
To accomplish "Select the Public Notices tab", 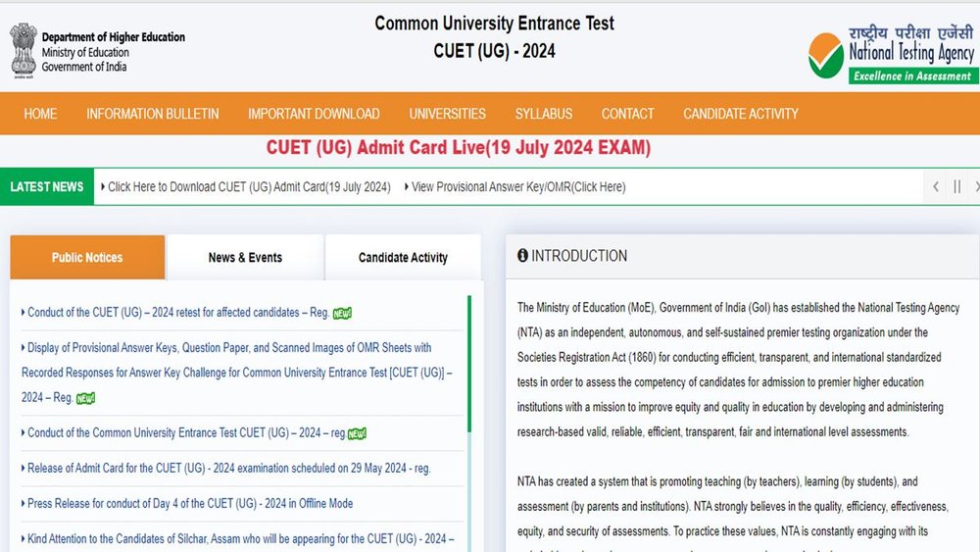I will click(x=87, y=258).
